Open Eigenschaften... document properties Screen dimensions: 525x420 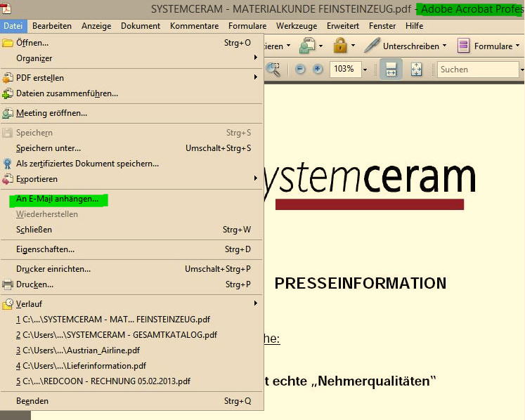coord(131,249)
